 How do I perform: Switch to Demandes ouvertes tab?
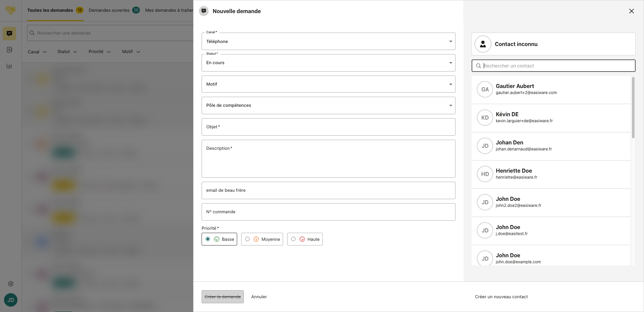[109, 10]
